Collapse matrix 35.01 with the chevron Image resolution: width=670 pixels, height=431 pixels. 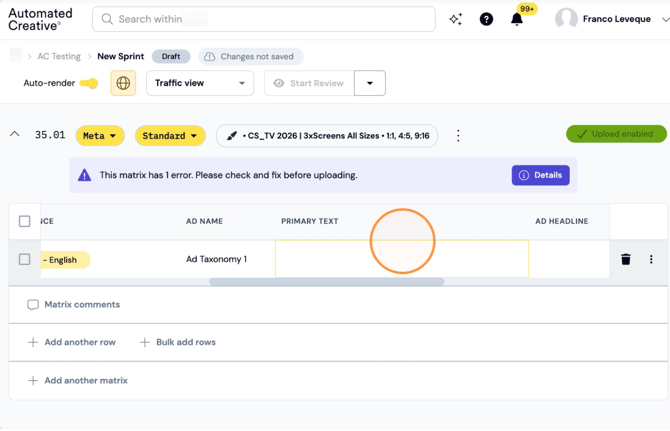pyautogui.click(x=15, y=134)
